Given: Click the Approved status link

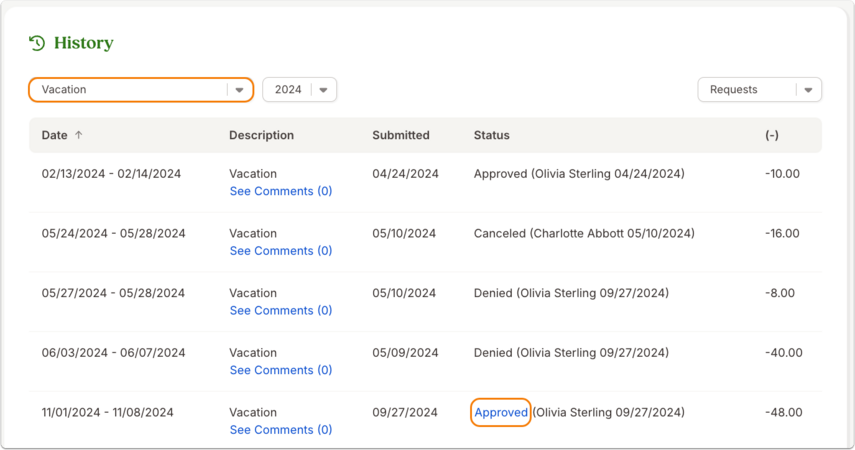Looking at the screenshot, I should (501, 412).
